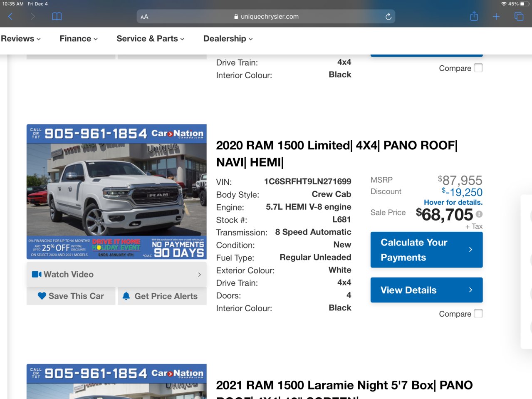Viewport: 532px width, 399px height.
Task: Click the sale price info icon
Action: pos(479,214)
